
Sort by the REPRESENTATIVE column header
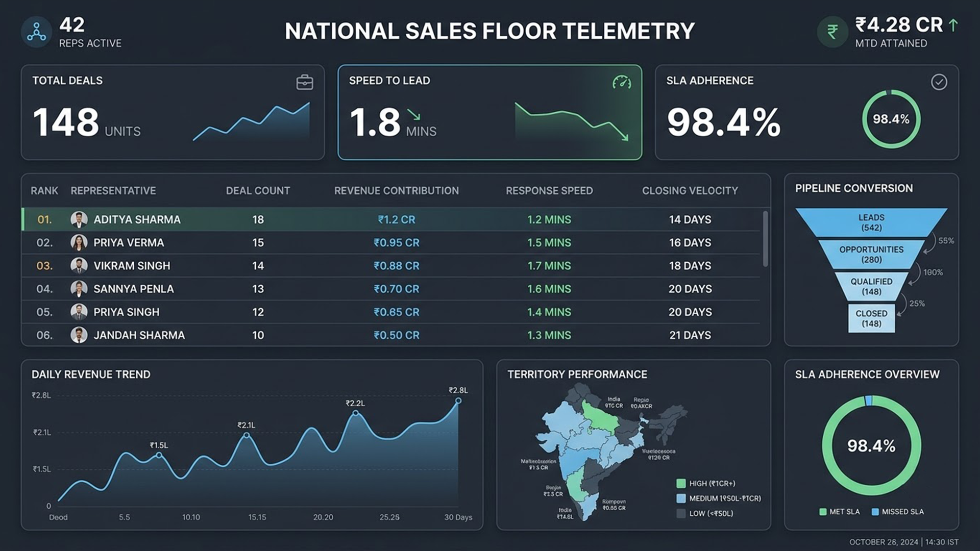tap(113, 191)
